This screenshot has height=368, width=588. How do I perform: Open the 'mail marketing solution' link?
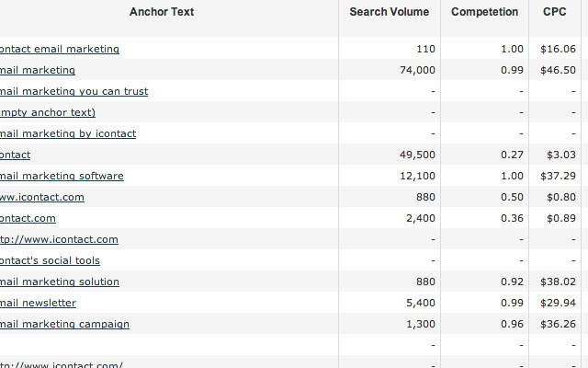[x=60, y=282]
